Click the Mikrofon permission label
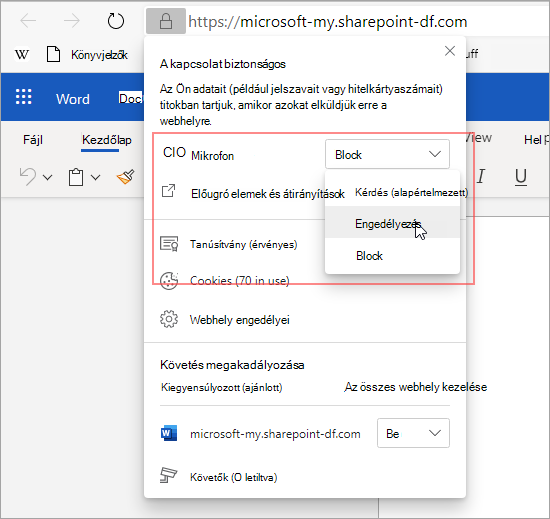The image size is (550, 519). [212, 156]
